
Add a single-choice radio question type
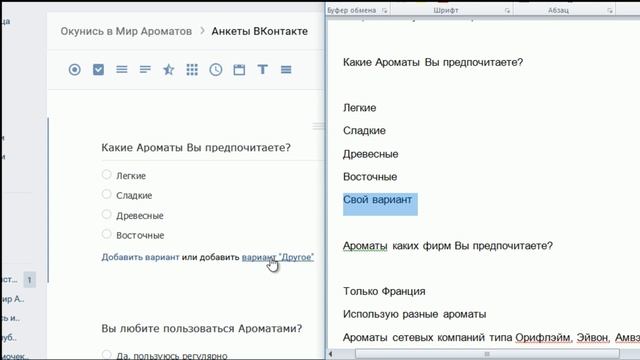pos(74,70)
